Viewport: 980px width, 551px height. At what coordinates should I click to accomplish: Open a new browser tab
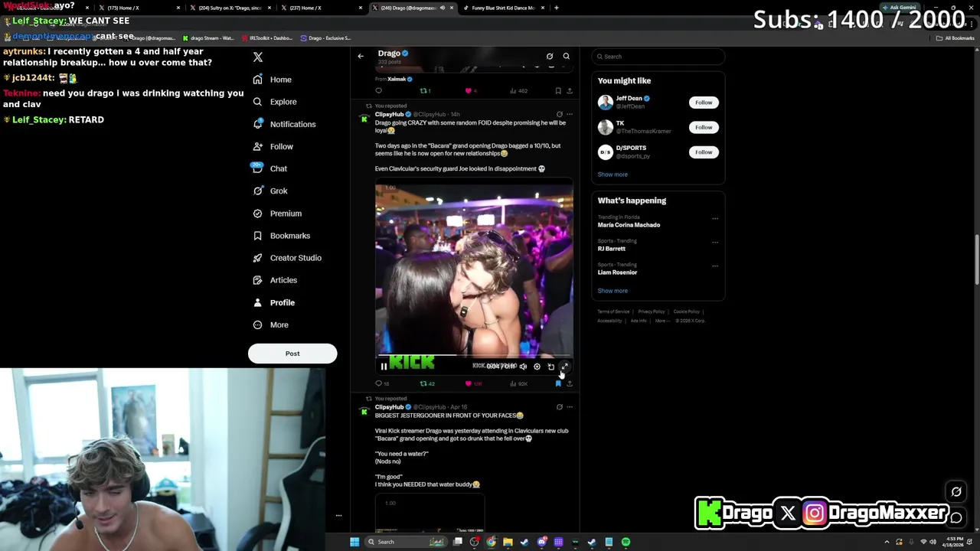[557, 8]
